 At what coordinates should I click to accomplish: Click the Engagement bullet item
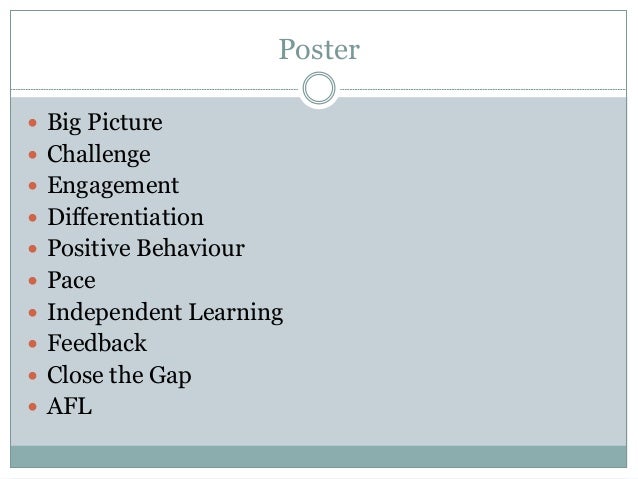pyautogui.click(x=113, y=186)
